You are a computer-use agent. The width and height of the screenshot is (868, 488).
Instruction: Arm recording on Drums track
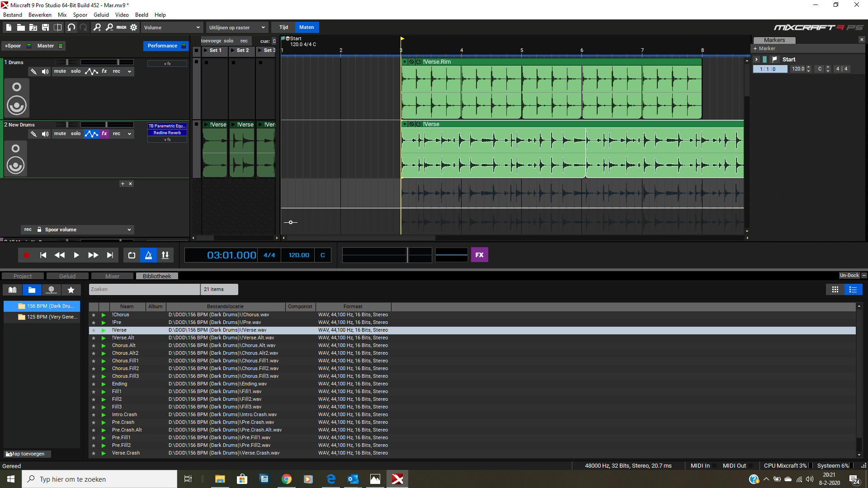click(116, 71)
